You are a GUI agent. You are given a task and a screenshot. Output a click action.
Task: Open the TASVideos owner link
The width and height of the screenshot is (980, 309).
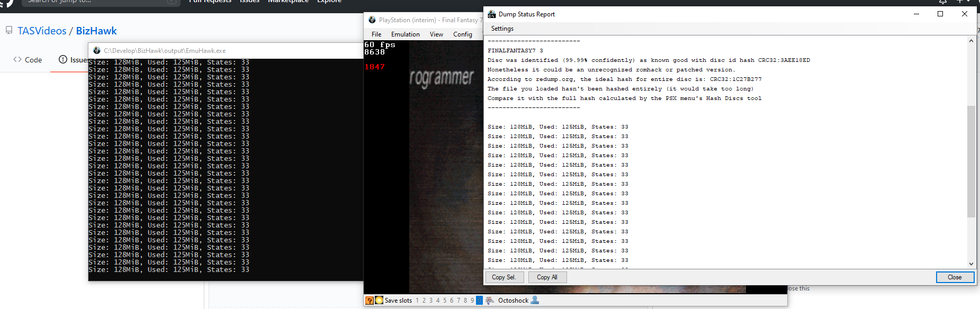click(42, 31)
